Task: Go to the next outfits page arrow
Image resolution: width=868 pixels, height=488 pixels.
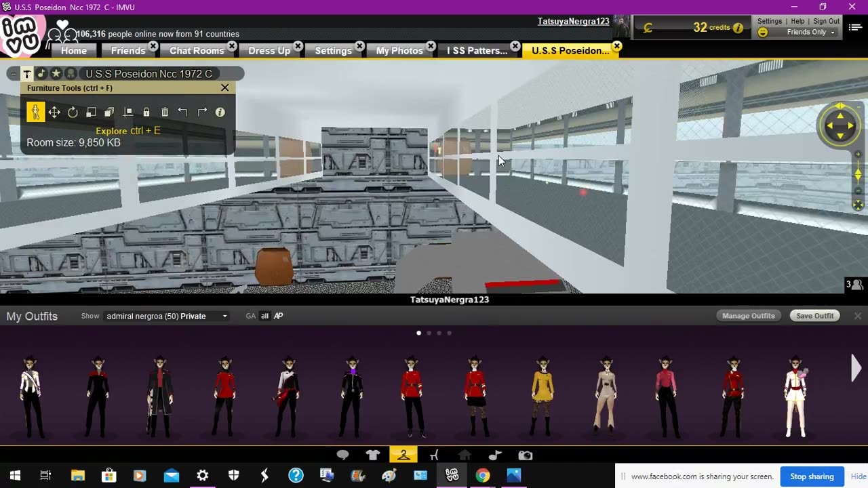Action: coord(856,368)
